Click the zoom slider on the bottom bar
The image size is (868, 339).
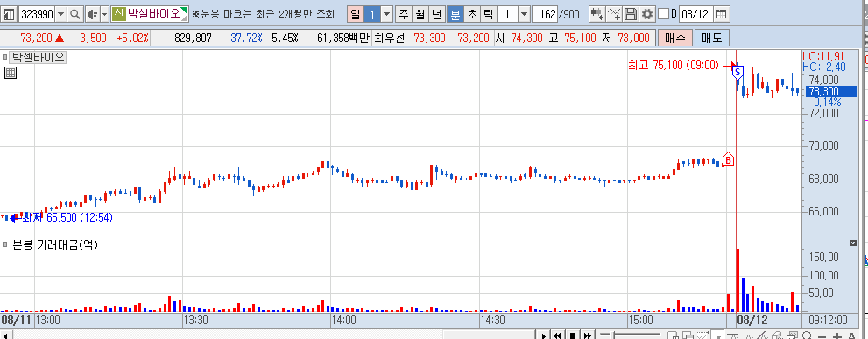point(631,335)
